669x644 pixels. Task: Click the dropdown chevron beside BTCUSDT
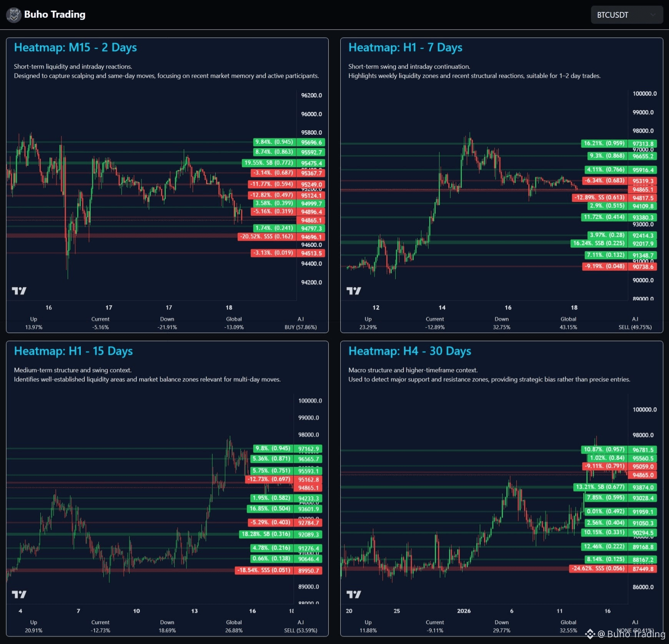pyautogui.click(x=652, y=15)
